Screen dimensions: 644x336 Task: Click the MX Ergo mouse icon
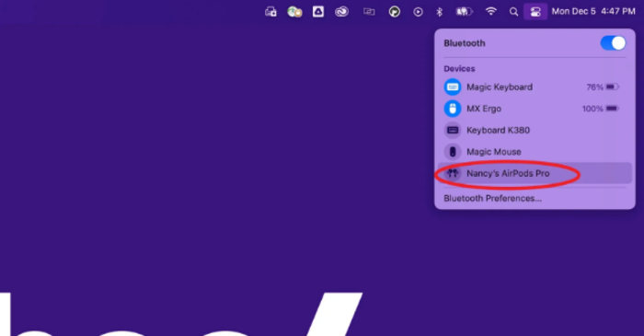pos(453,109)
